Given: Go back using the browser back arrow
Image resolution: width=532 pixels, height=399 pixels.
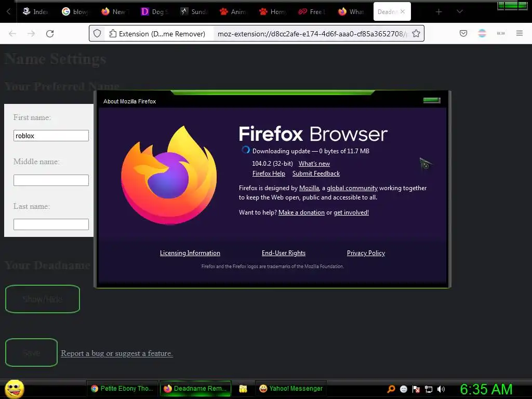Looking at the screenshot, I should coord(12,34).
